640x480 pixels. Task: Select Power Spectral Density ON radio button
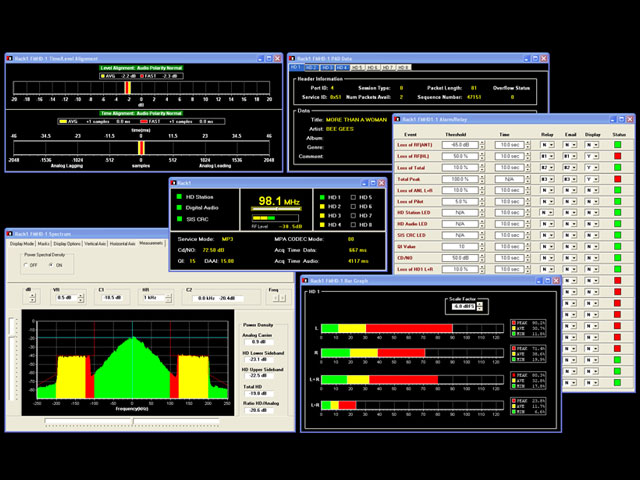(51, 265)
